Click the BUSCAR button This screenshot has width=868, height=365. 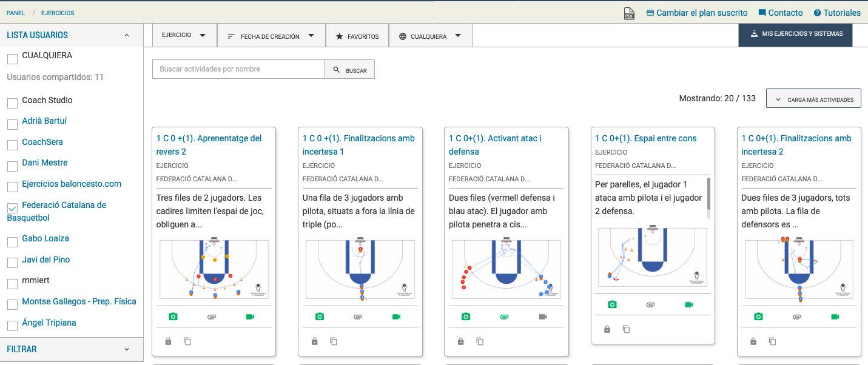click(x=350, y=69)
